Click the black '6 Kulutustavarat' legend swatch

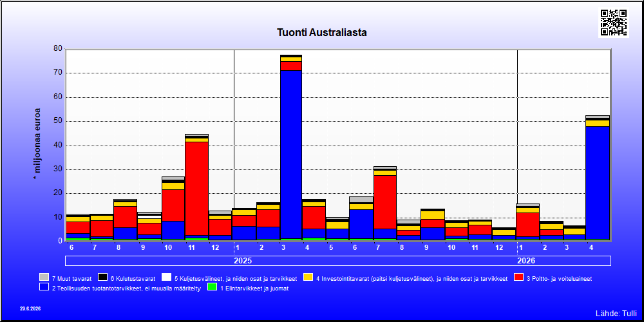(x=102, y=278)
